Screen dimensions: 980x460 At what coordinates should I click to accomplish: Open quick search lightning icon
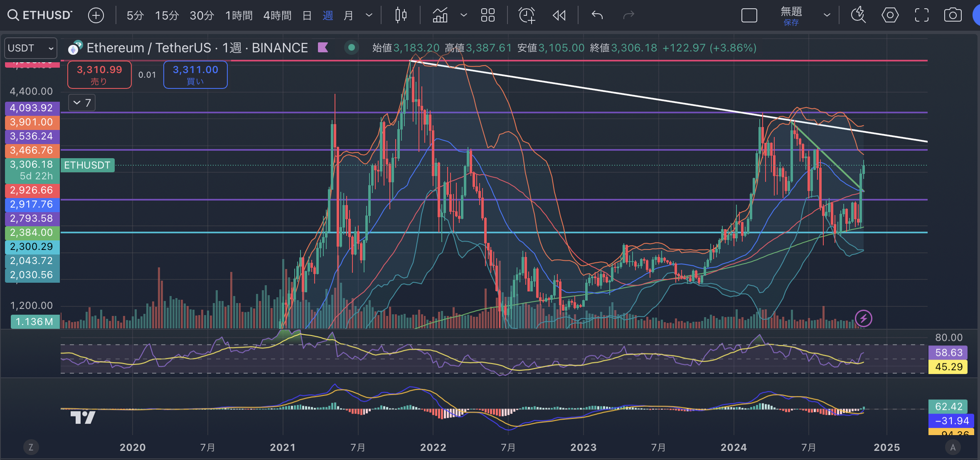point(858,15)
